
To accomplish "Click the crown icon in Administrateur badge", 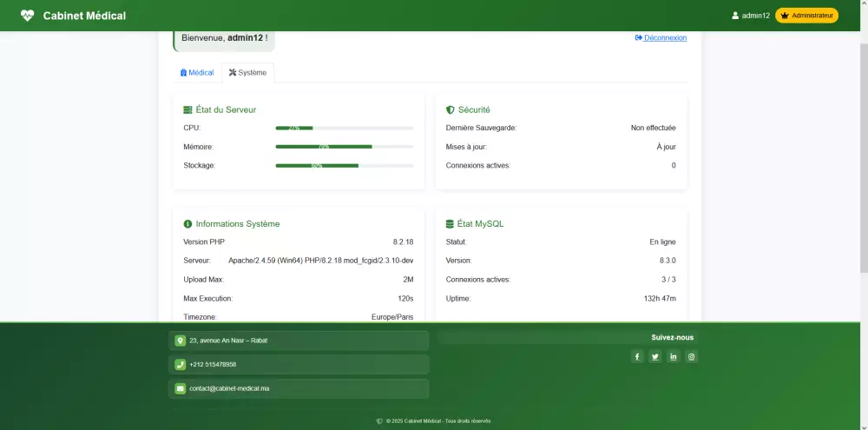I will coord(785,16).
